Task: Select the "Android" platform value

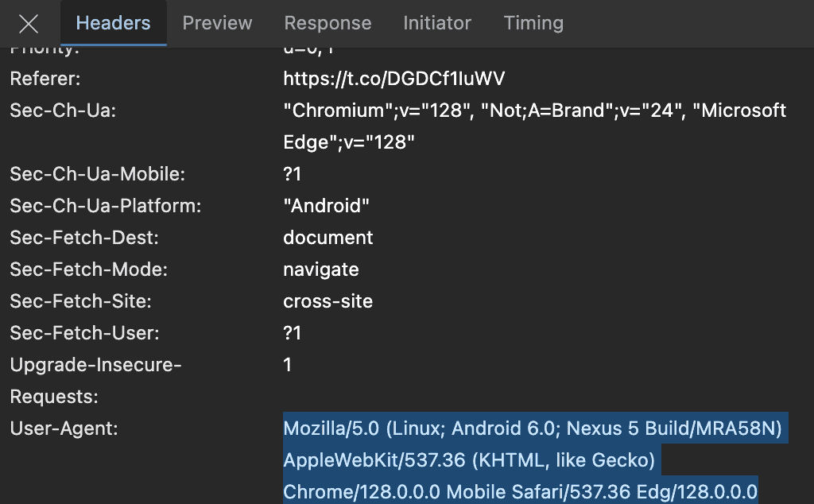Action: coord(326,206)
